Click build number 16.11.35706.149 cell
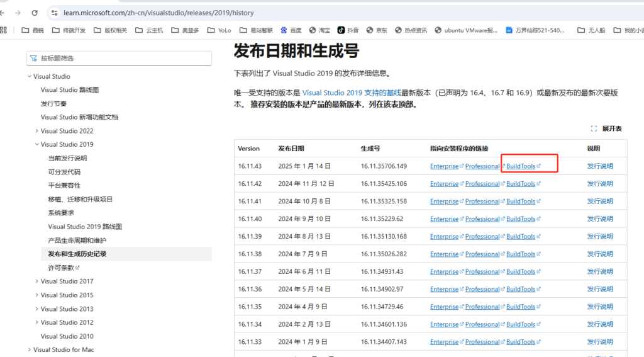 (384, 166)
